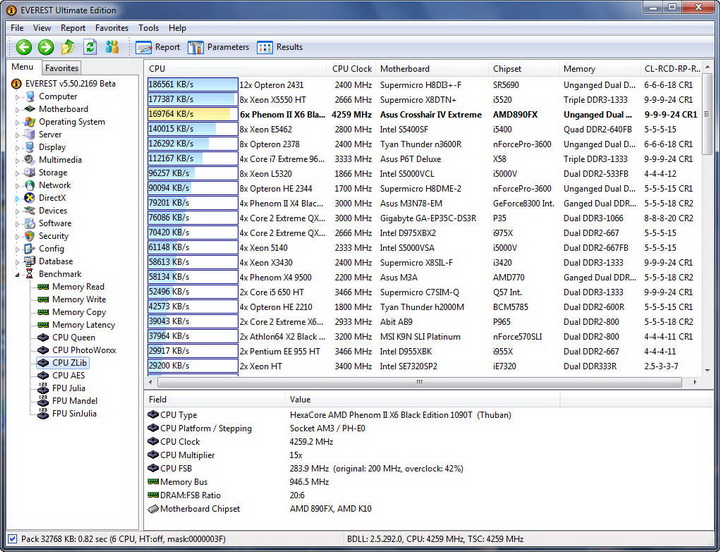Viewport: 720px width, 552px height.
Task: Click the Memory column header
Action: point(599,68)
